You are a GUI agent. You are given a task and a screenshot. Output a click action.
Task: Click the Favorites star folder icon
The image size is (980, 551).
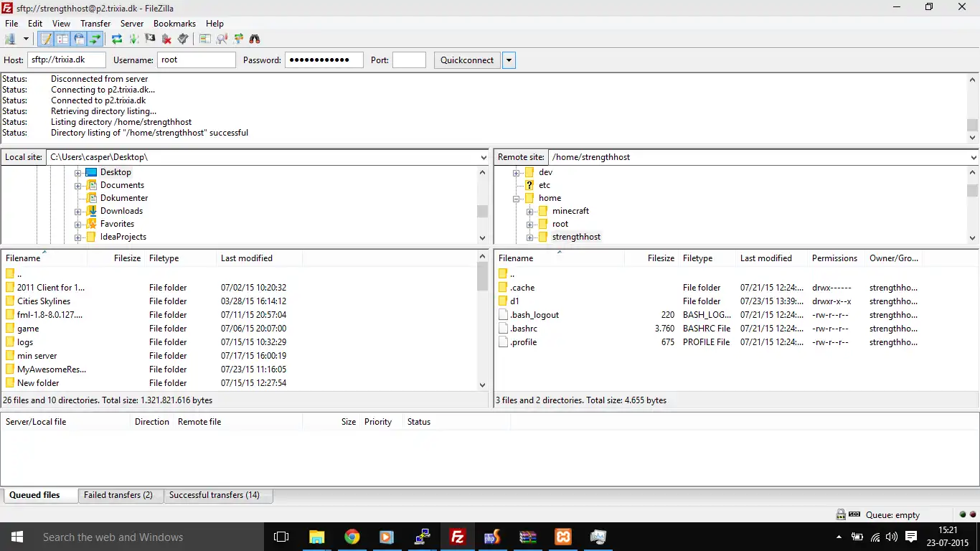[x=91, y=224]
